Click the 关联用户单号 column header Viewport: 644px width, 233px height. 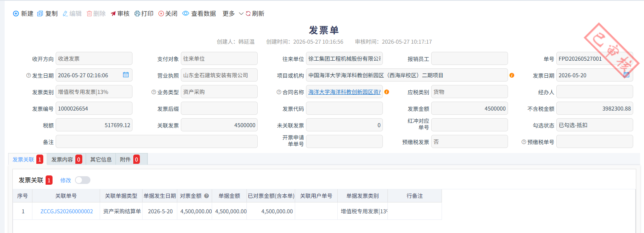click(316, 196)
